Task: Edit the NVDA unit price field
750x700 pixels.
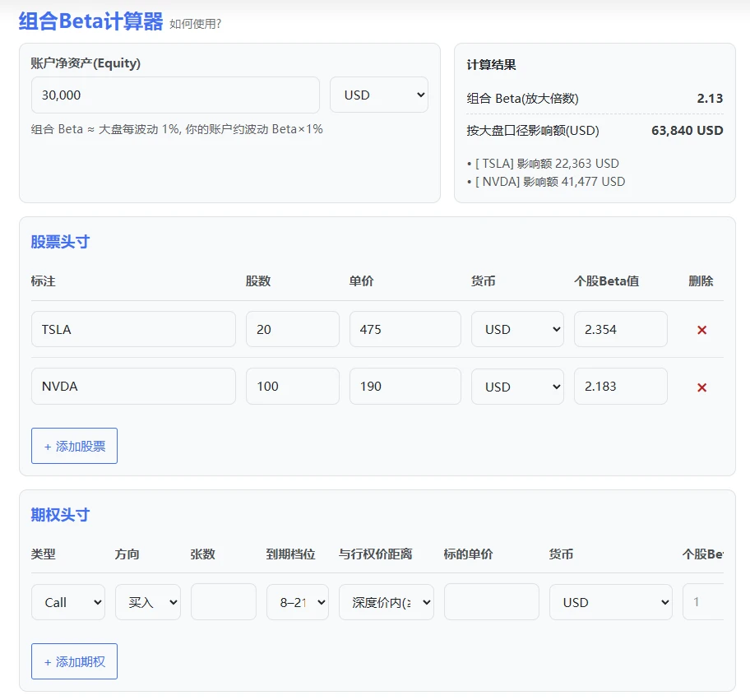Action: coord(405,387)
